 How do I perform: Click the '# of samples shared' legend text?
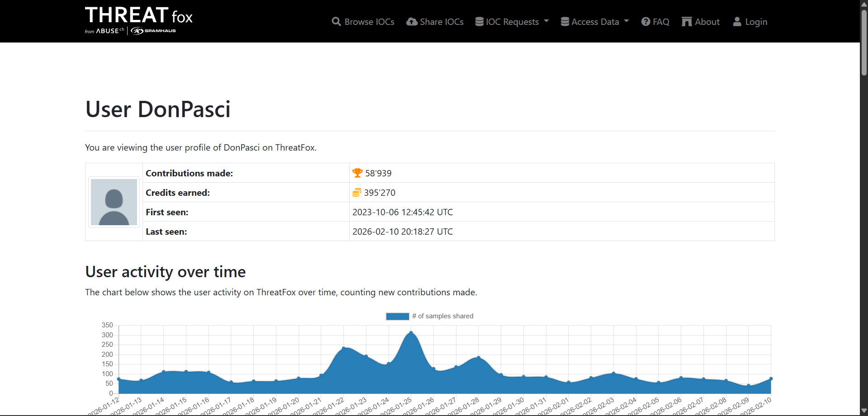[443, 316]
